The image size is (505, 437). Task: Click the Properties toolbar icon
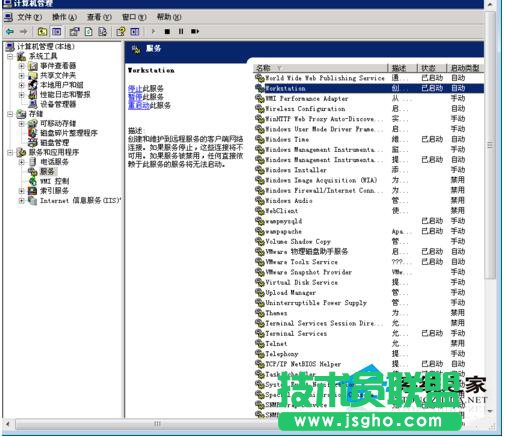(74, 32)
